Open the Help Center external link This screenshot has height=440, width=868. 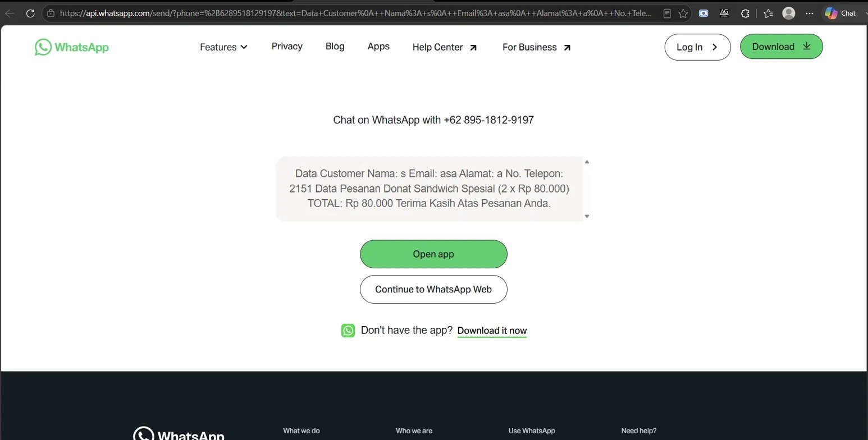tap(445, 47)
